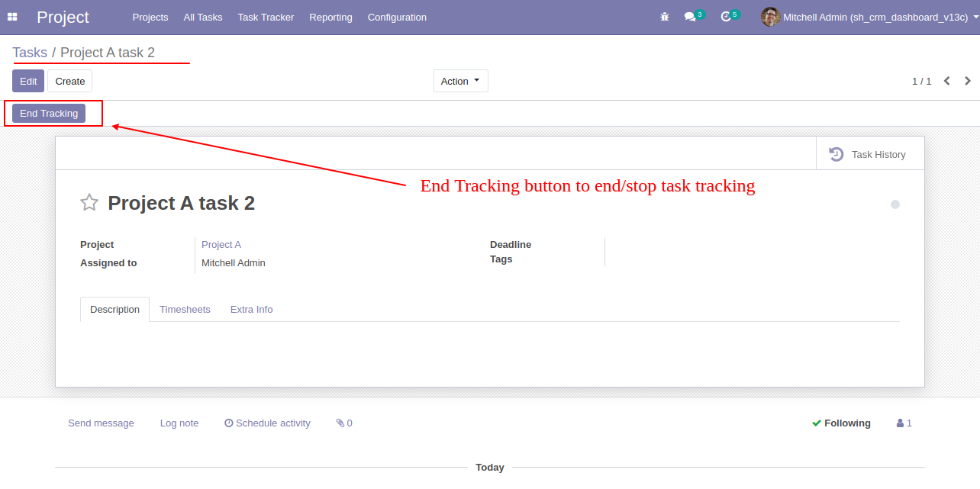This screenshot has width=980, height=489.
Task: Open the debug bug icon menu
Action: tap(665, 17)
